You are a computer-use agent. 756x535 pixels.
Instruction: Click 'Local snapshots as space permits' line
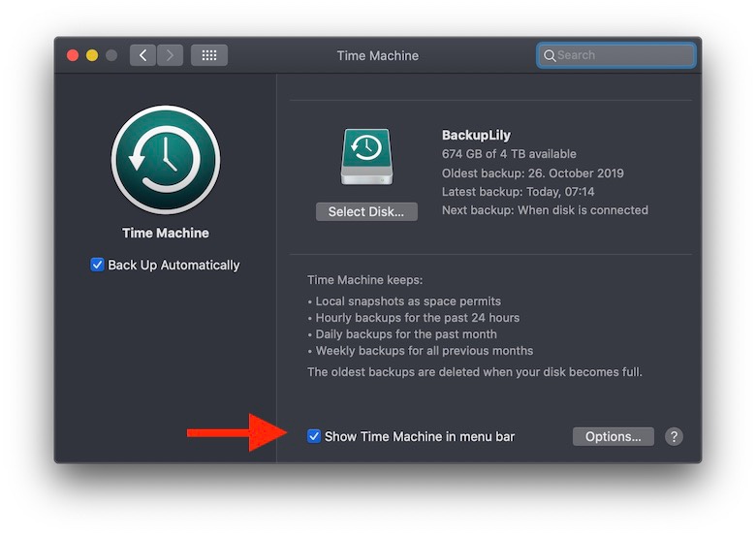point(408,301)
